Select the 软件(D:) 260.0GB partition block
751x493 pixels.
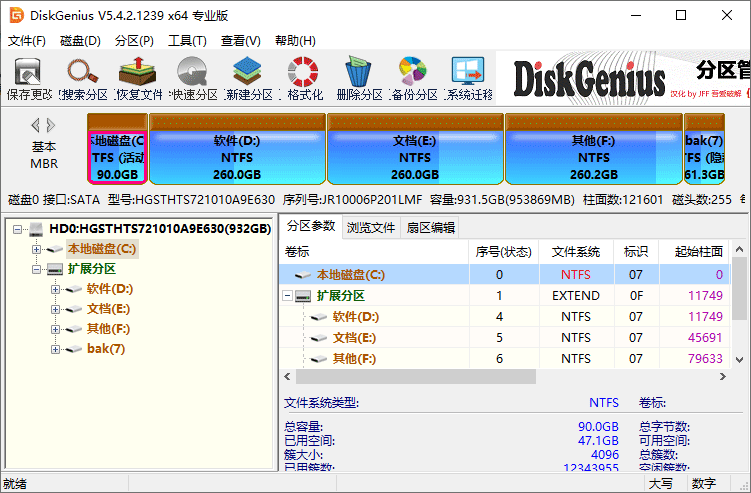[x=237, y=149]
